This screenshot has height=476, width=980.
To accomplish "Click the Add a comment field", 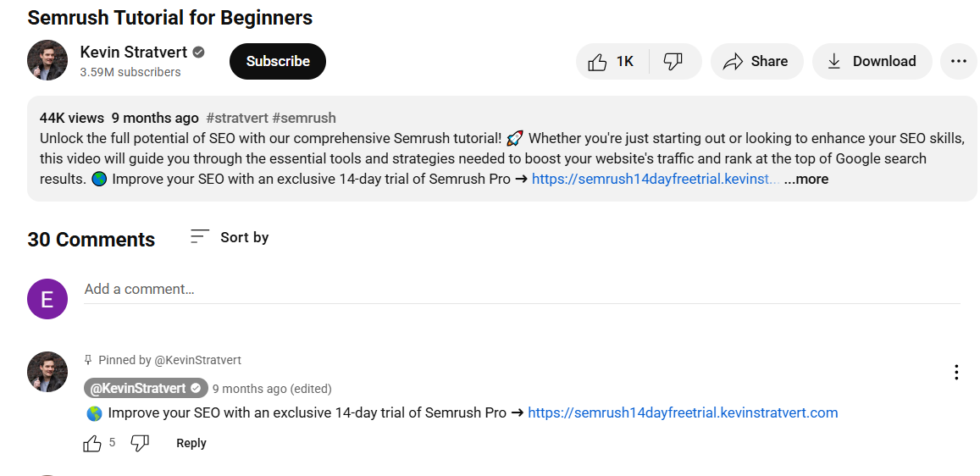I will [x=522, y=289].
